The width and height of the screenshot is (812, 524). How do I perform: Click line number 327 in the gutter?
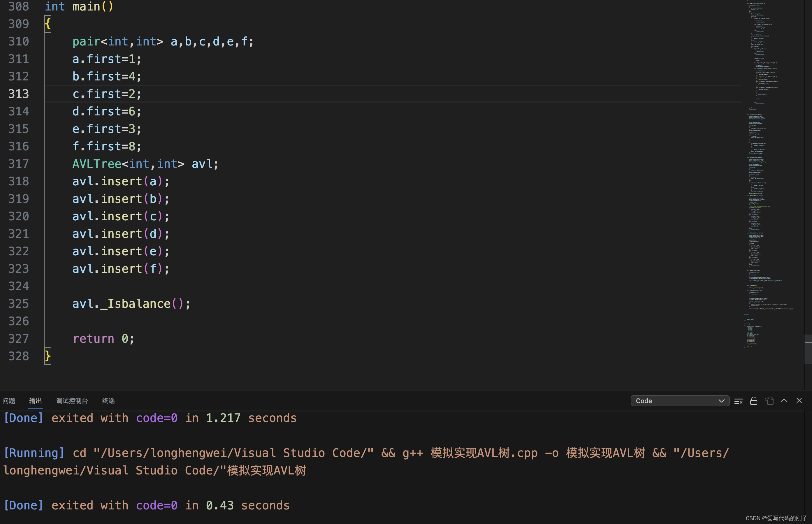(x=19, y=339)
